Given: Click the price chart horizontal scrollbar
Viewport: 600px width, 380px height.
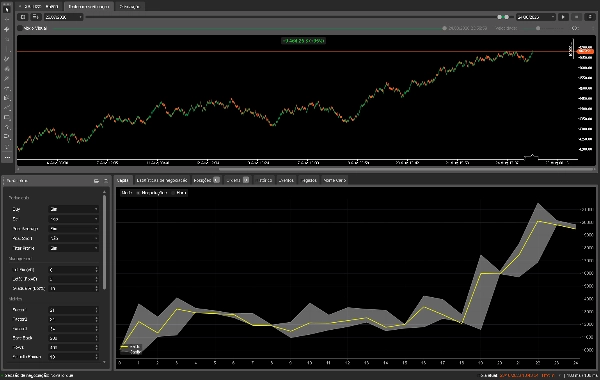Looking at the screenshot, I should [x=407, y=168].
